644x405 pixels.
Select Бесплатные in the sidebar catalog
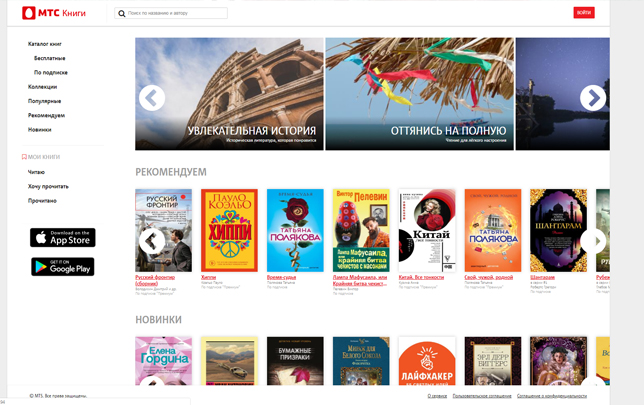pyautogui.click(x=49, y=58)
